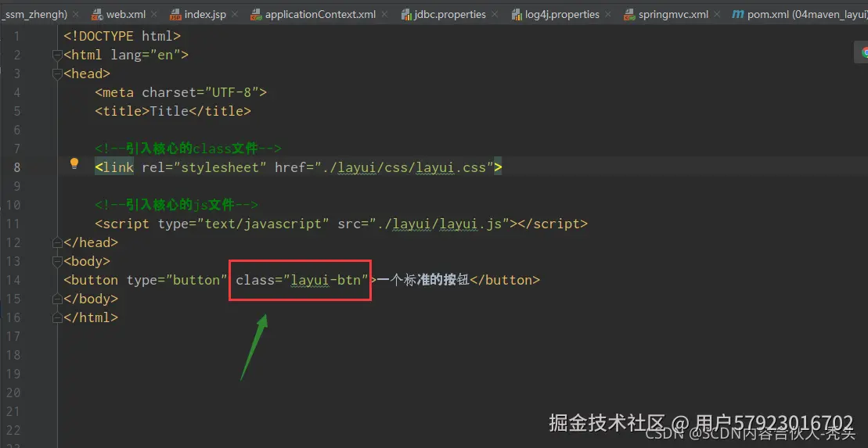Image resolution: width=868 pixels, height=448 pixels.
Task: Close the _ssm_zhengh) tab
Action: [76, 14]
